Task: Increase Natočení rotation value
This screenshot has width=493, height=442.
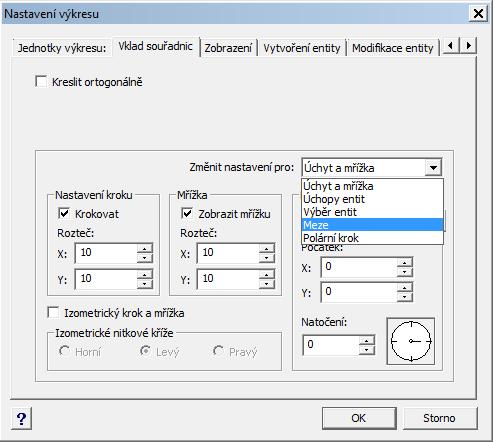Action: (367, 341)
